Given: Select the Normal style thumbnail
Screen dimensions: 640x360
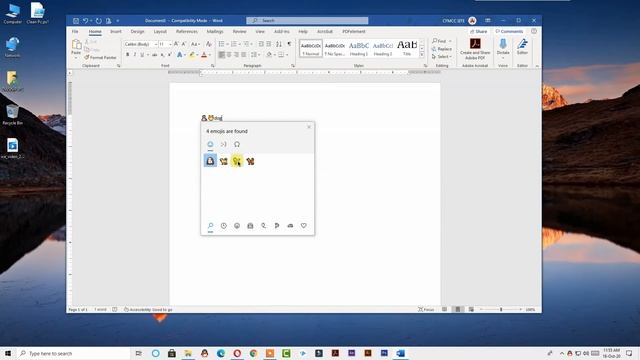Looking at the screenshot, I should 311,48.
